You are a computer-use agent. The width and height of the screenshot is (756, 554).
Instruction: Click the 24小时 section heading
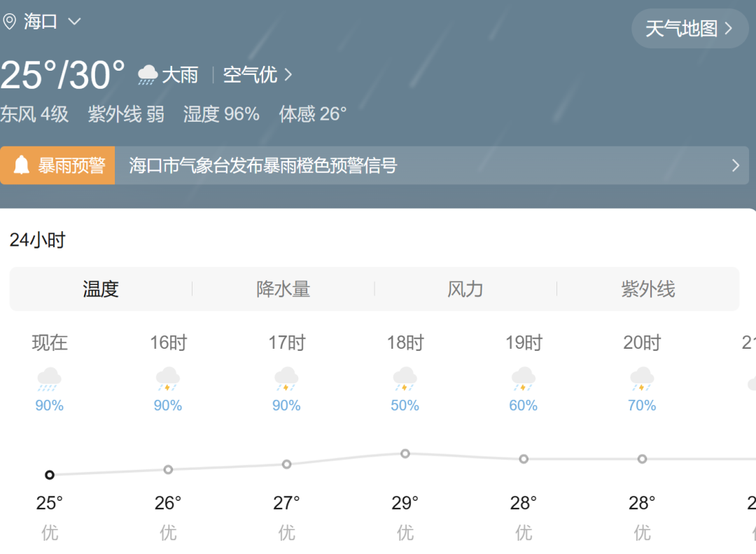(38, 240)
